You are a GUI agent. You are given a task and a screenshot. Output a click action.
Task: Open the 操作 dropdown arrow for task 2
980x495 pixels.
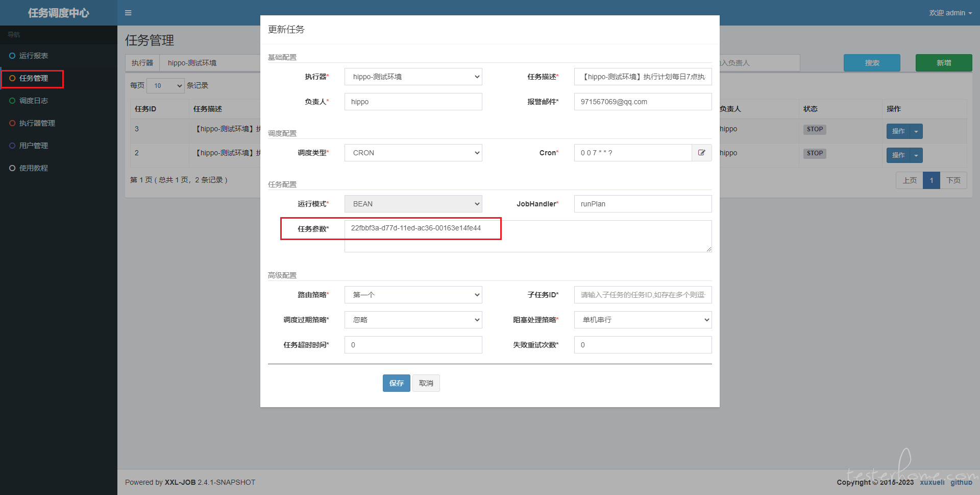[916, 155]
